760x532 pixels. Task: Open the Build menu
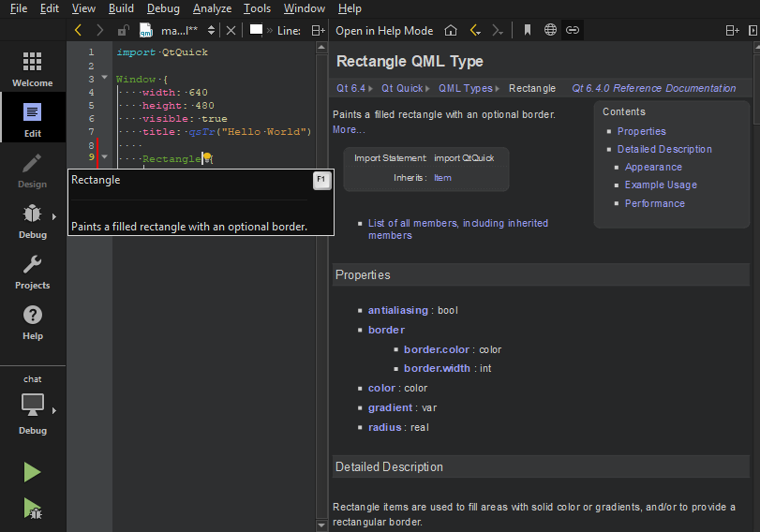click(x=121, y=8)
